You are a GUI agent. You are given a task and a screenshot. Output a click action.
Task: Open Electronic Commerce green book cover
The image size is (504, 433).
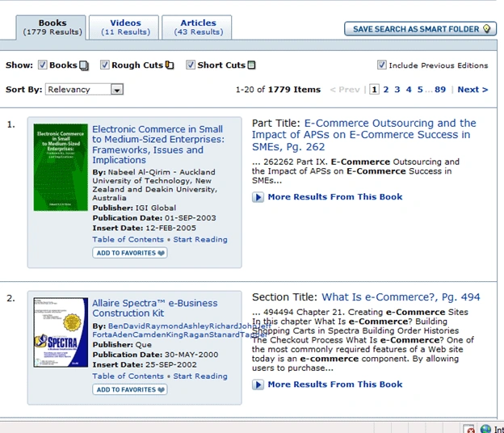pos(61,167)
